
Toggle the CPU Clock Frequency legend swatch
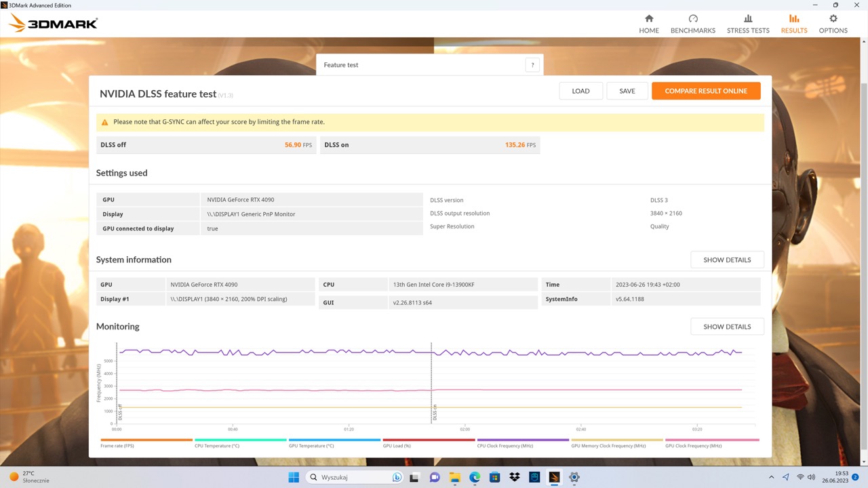tap(523, 440)
